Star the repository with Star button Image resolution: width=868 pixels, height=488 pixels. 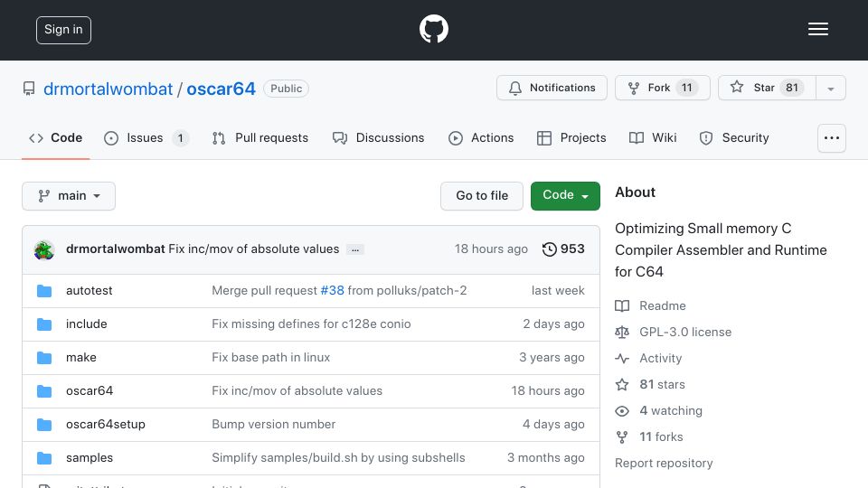point(767,88)
